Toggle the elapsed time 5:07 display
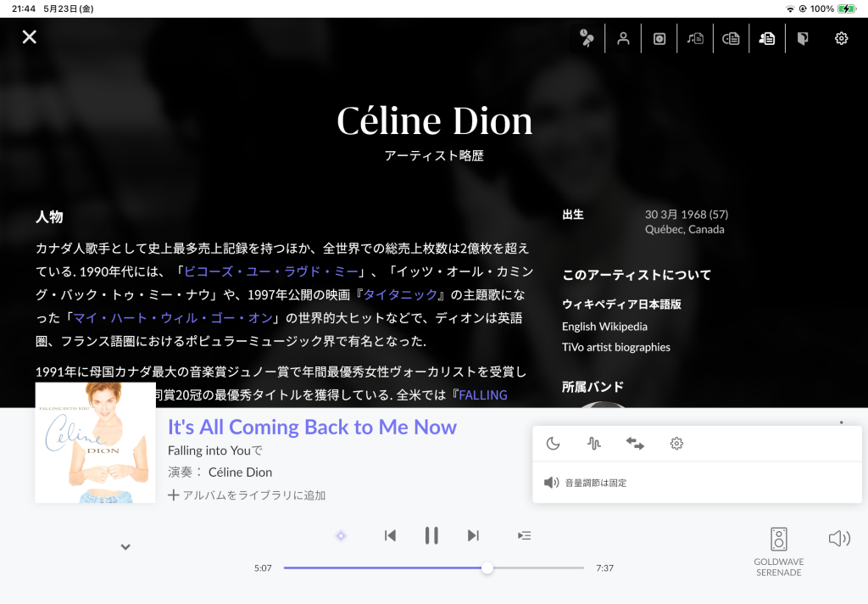Viewport: 868px width, 604px height. (263, 568)
